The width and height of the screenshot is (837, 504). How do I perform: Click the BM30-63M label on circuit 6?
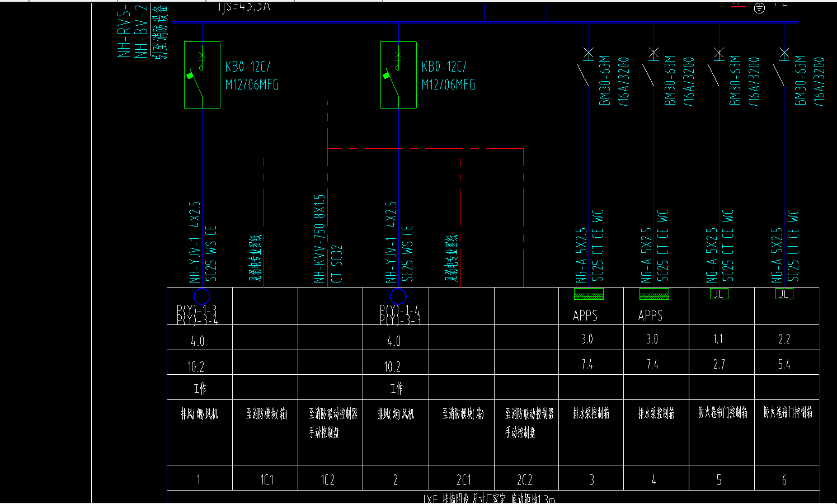pyautogui.click(x=801, y=80)
